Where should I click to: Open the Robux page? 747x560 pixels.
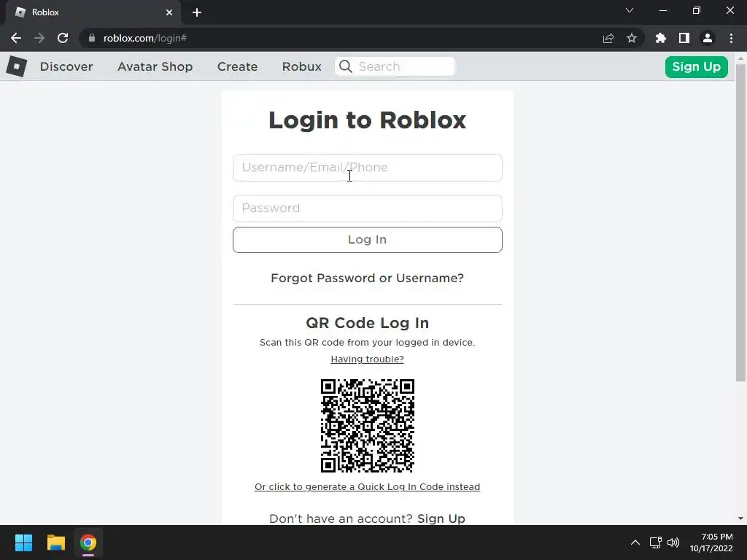(301, 66)
